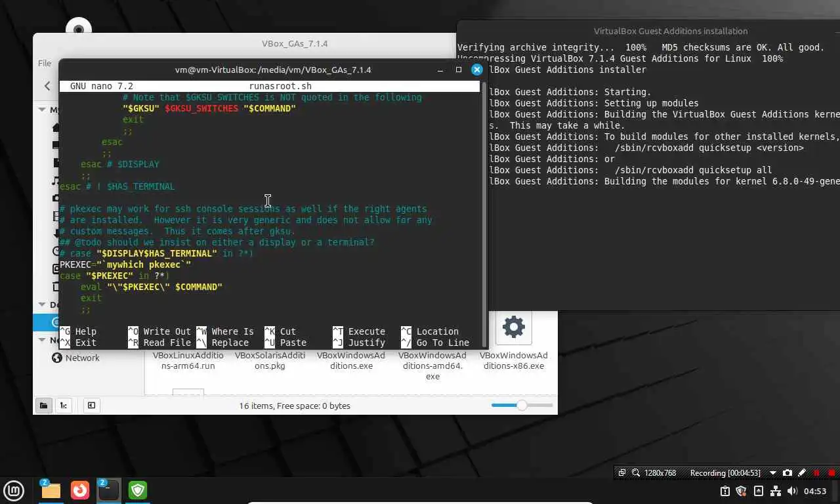This screenshot has height=504, width=840.
Task: Launch Firefox from the taskbar
Action: click(80, 490)
